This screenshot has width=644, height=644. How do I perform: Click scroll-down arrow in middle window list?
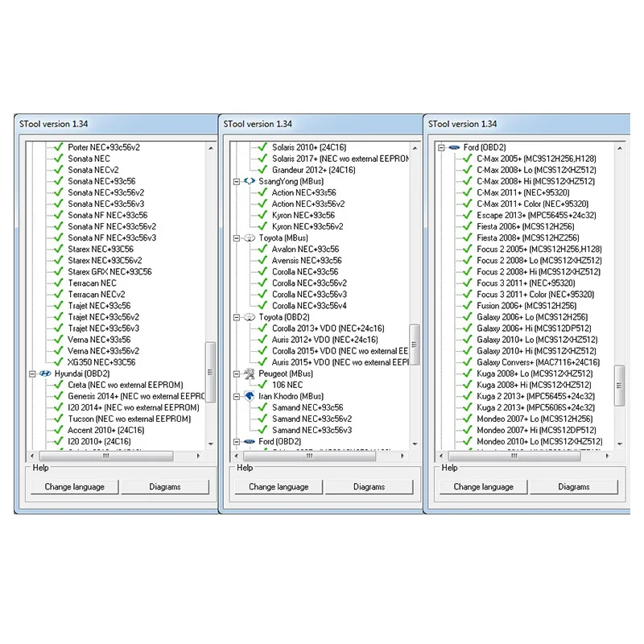pos(415,444)
